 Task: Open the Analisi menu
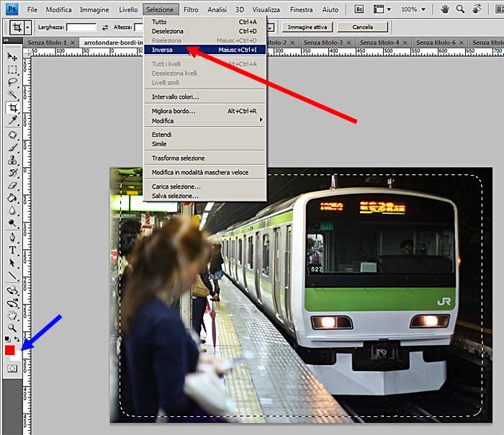coord(217,9)
